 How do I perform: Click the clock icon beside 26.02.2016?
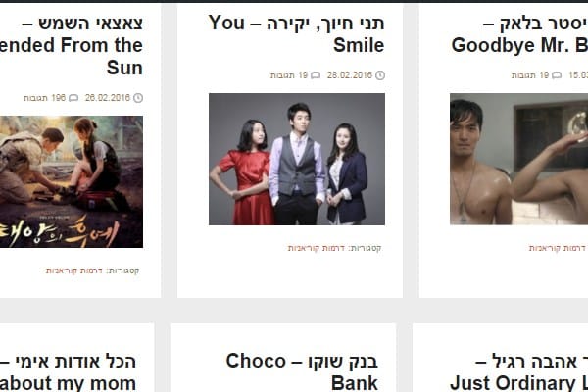pos(138,98)
